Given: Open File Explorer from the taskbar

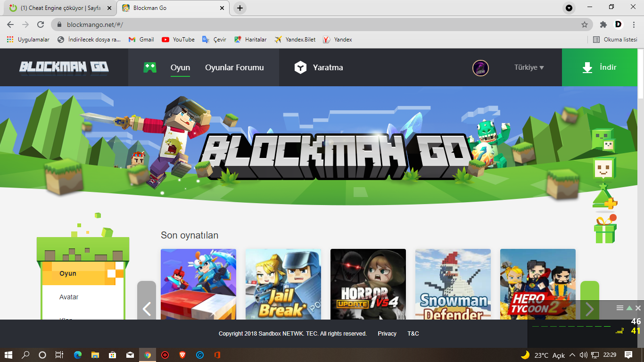Looking at the screenshot, I should tap(95, 355).
